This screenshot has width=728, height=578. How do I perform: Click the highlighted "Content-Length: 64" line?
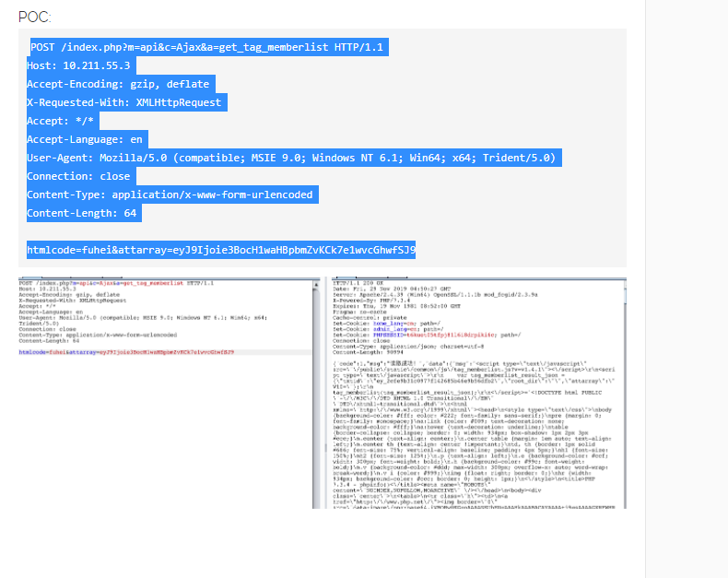[82, 213]
